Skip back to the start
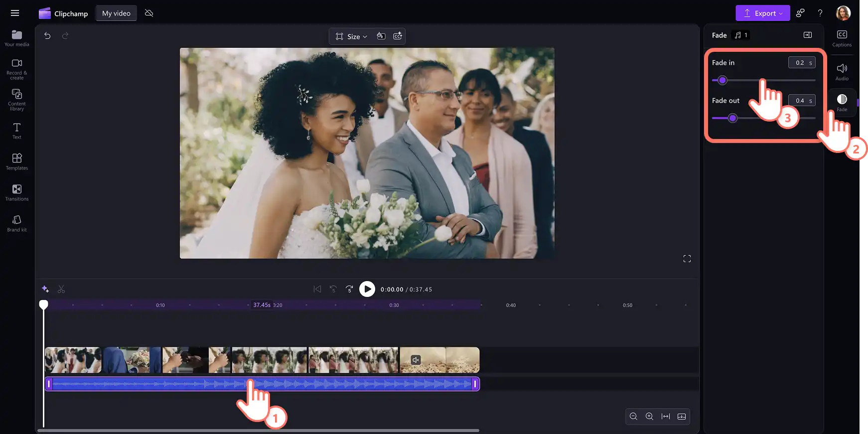The image size is (868, 434). tap(317, 289)
